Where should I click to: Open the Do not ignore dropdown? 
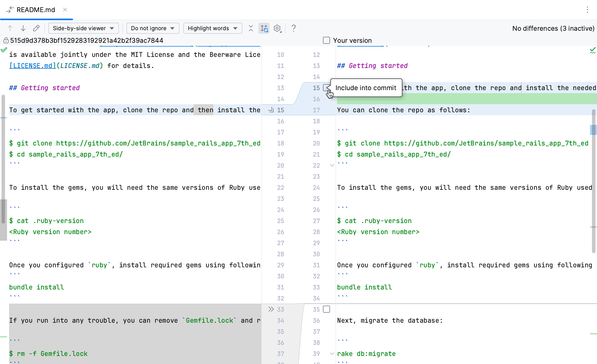tap(152, 28)
